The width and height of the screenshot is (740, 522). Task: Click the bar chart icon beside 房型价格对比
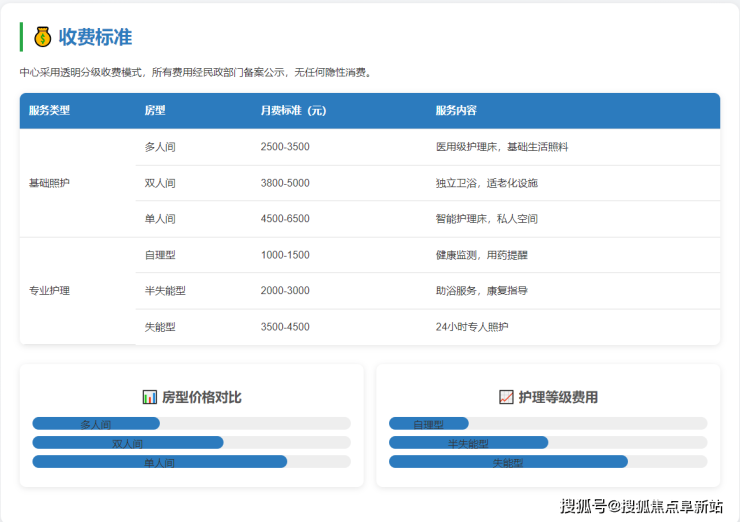[150, 397]
